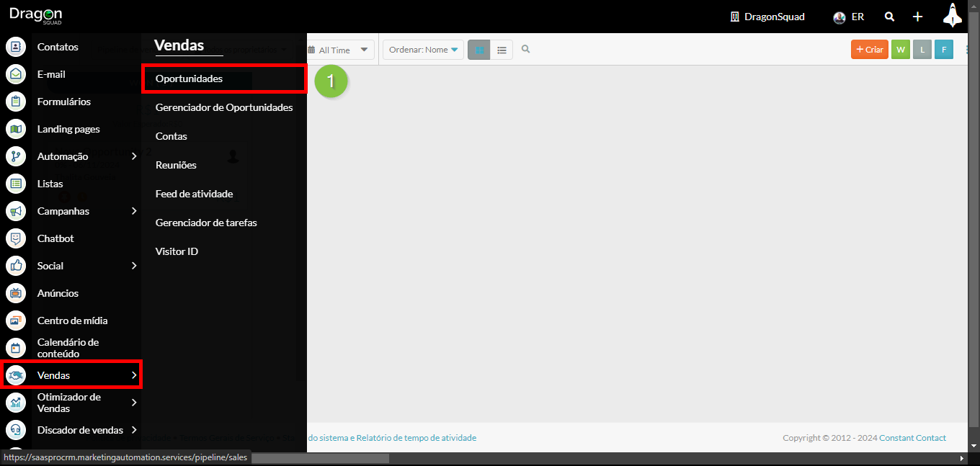
Task: Open the Ordenar: Nome sort dropdown
Action: [x=423, y=50]
